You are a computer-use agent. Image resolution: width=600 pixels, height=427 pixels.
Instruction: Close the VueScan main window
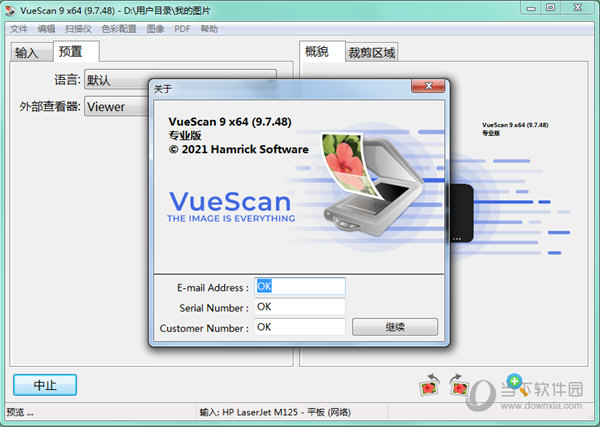[x=578, y=8]
